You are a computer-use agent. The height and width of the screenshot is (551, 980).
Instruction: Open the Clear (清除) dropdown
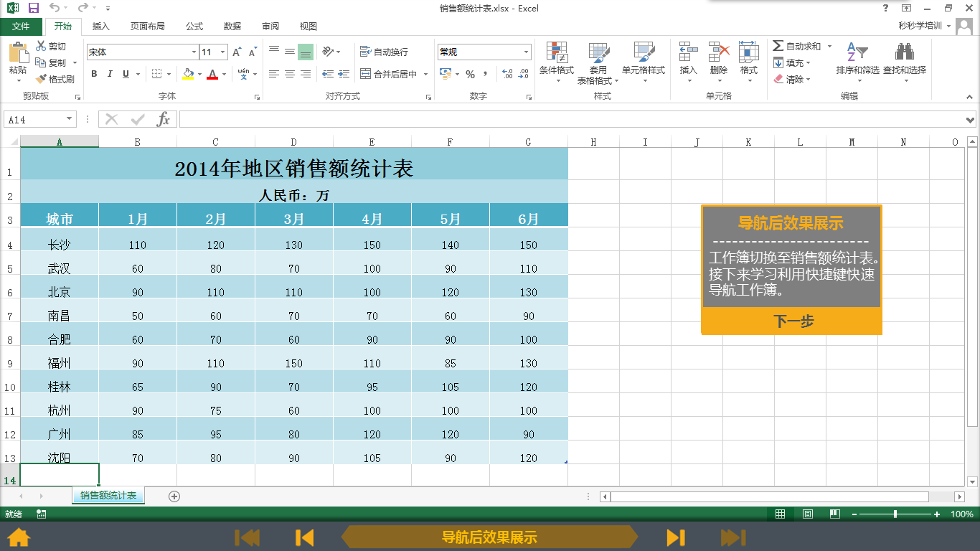792,80
